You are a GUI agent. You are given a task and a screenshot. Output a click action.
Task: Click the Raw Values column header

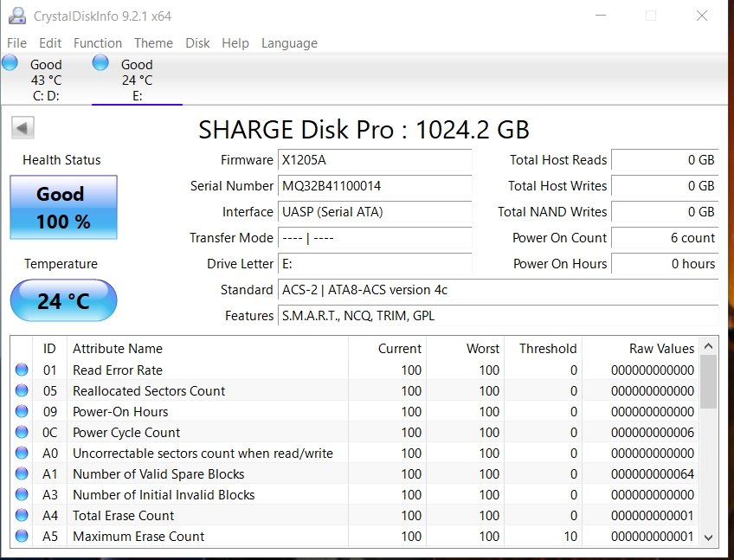[660, 349]
